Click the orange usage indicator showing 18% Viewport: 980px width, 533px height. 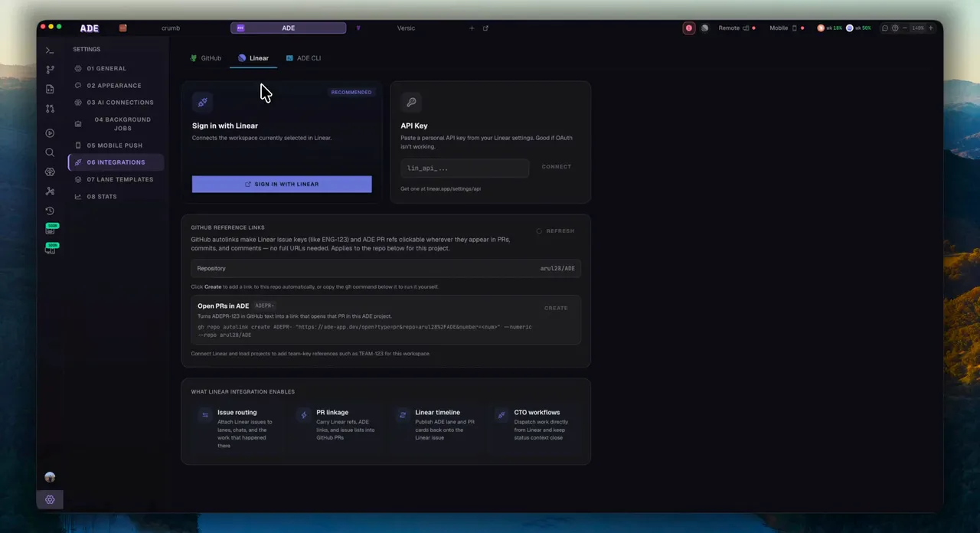[x=829, y=28]
